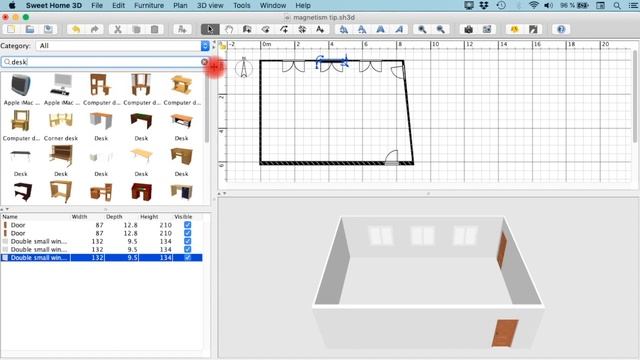
Task: Redo the last undone action
Action: pos(94,29)
